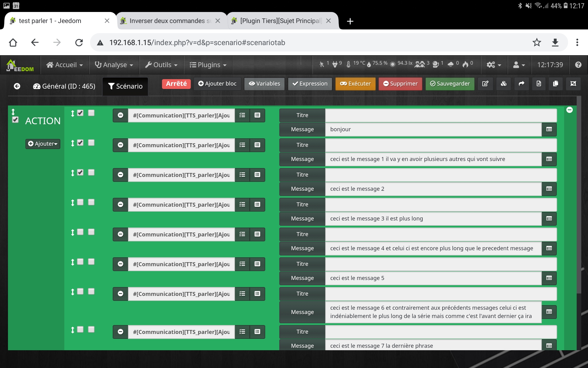Screen dimensions: 588x368
Task: Toggle the ACTION block enable checkbox
Action: coord(15,120)
